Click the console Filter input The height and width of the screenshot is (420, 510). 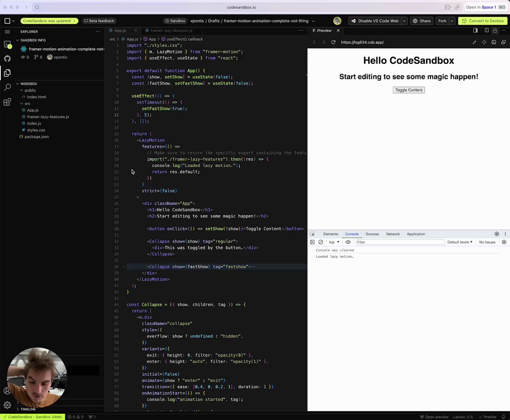tap(400, 242)
